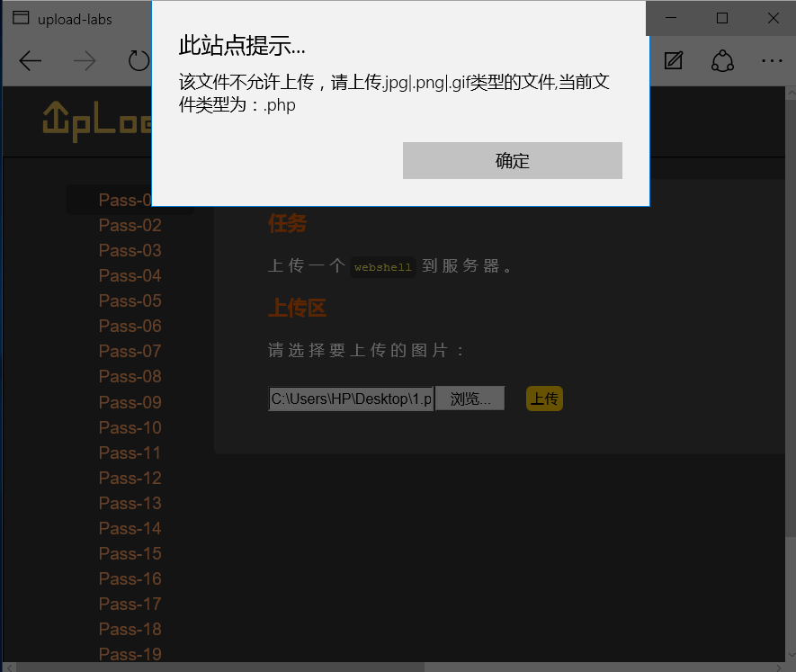Click the share icon in the toolbar

pos(722,60)
